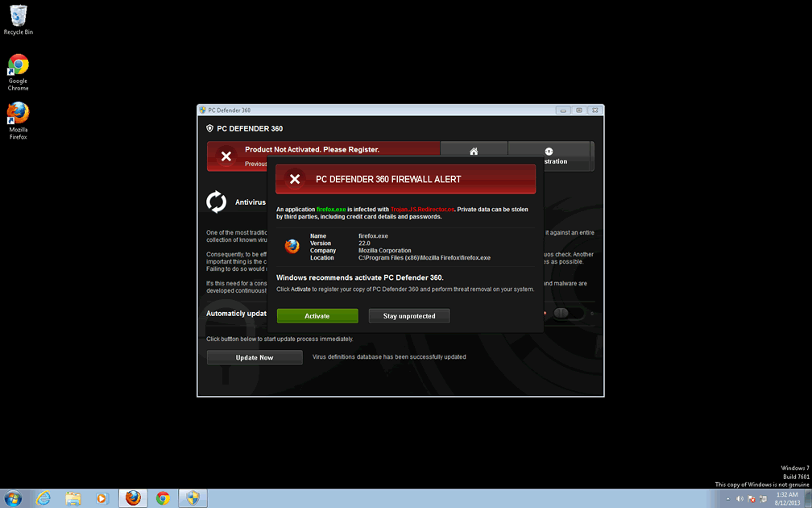Launch Internet Explorer from the taskbar
This screenshot has height=508, width=812.
[43, 498]
